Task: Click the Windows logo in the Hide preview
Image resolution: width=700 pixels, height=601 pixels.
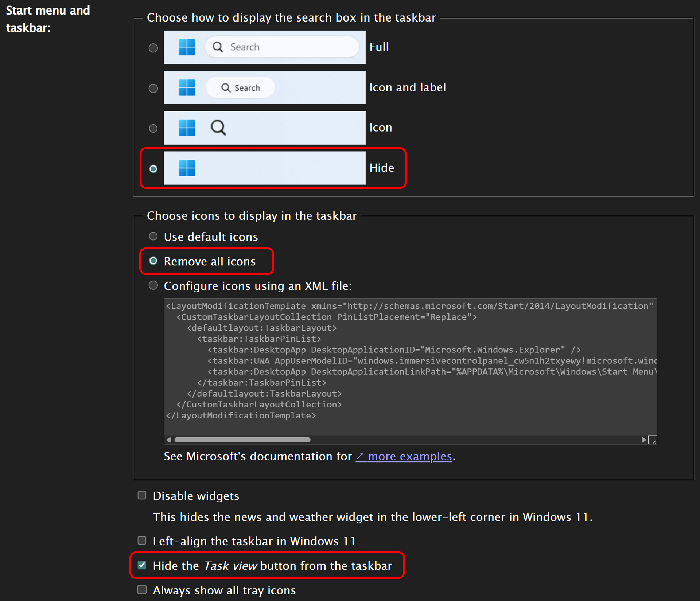Action: click(x=187, y=168)
